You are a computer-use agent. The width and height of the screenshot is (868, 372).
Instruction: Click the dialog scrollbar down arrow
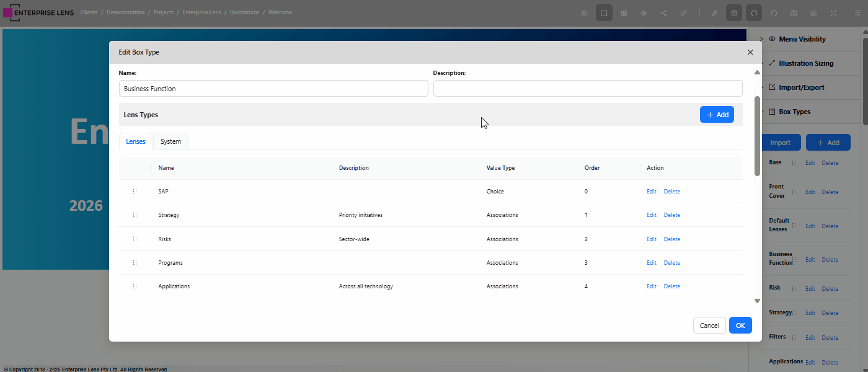757,301
